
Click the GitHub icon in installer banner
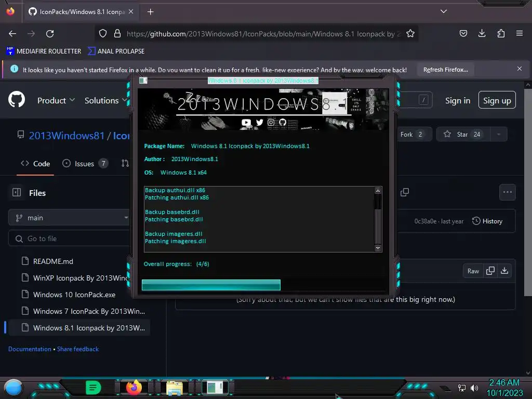click(283, 122)
